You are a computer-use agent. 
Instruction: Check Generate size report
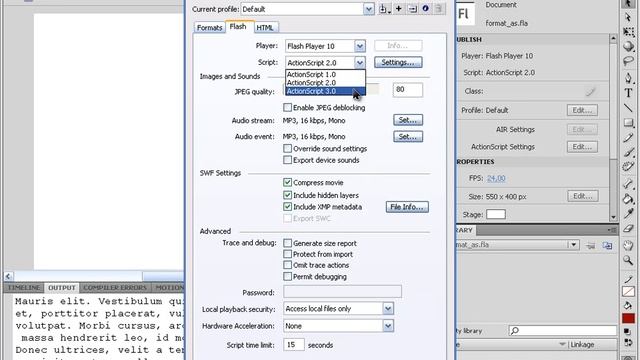[287, 243]
